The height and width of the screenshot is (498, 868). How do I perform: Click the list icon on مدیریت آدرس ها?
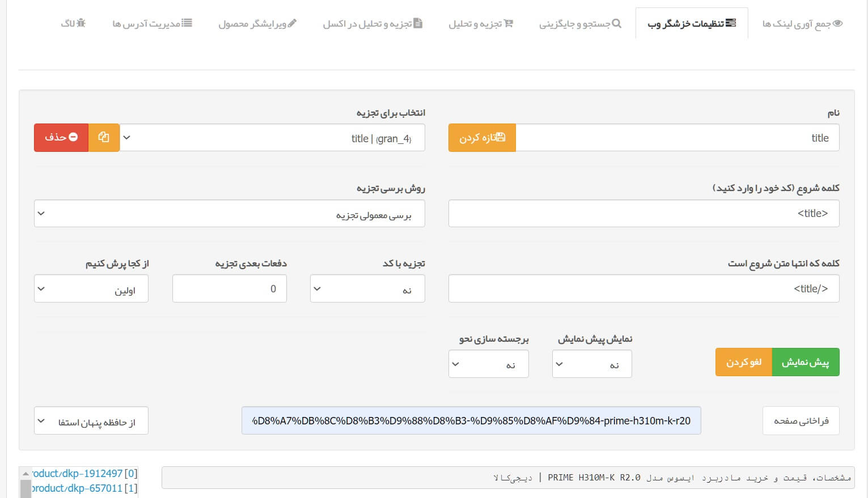[x=187, y=23]
